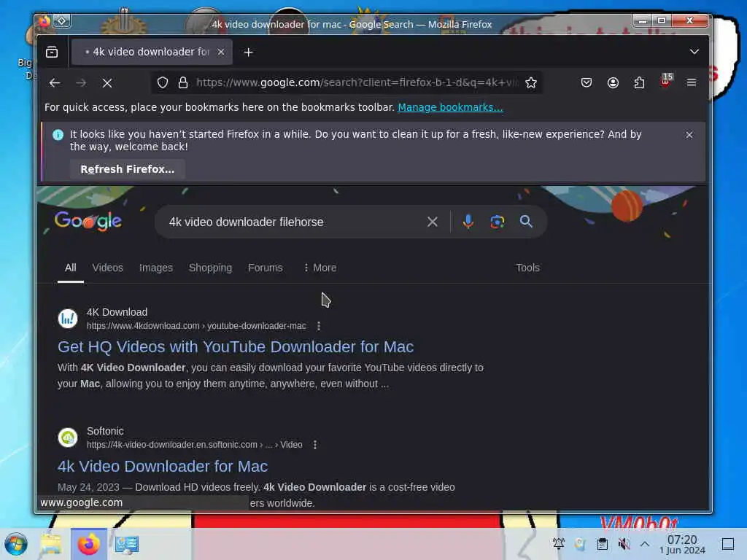747x560 pixels.
Task: Bookmark this page with star icon
Action: coord(531,83)
